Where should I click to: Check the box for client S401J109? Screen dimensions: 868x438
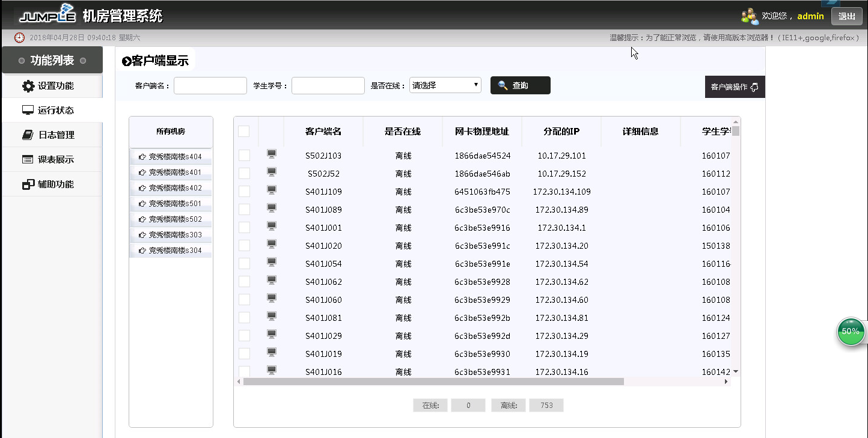244,192
